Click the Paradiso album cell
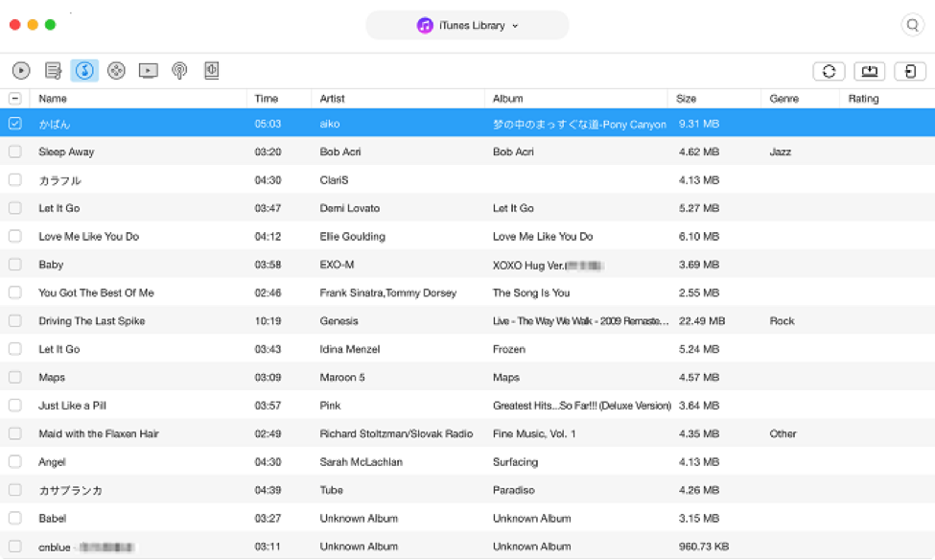935x560 pixels. pos(513,490)
